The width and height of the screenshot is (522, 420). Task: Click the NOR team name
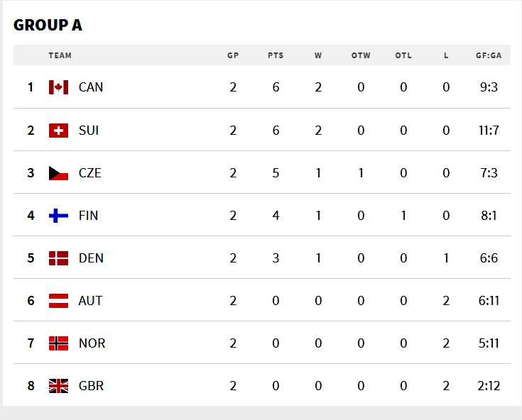[92, 343]
